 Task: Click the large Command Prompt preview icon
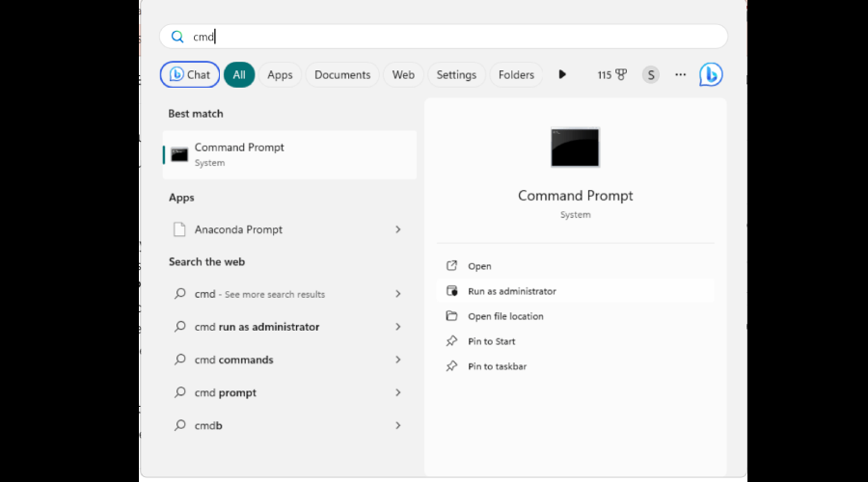[575, 147]
